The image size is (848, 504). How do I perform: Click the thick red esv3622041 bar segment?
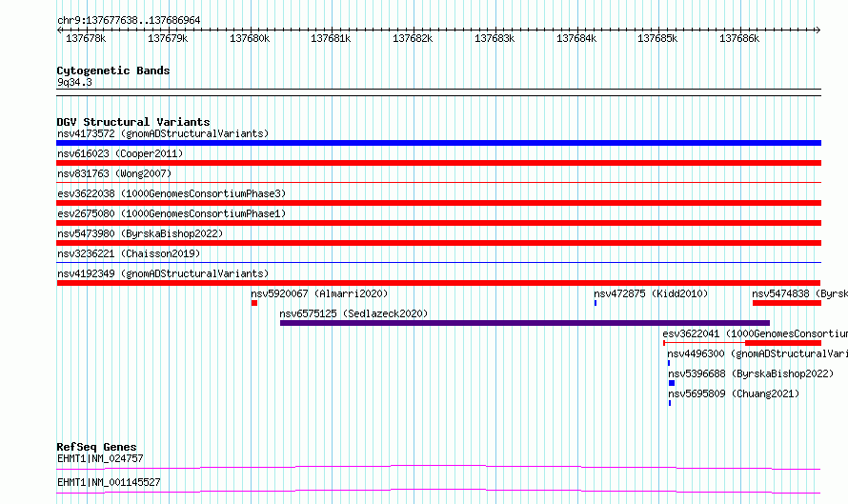(783, 343)
